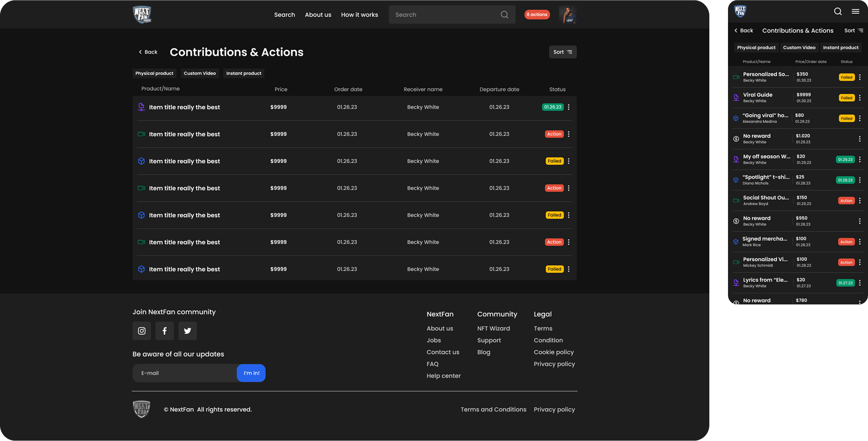Click Alexandra Medina name in mobile list
Image resolution: width=868 pixels, height=441 pixels.
coord(759,121)
